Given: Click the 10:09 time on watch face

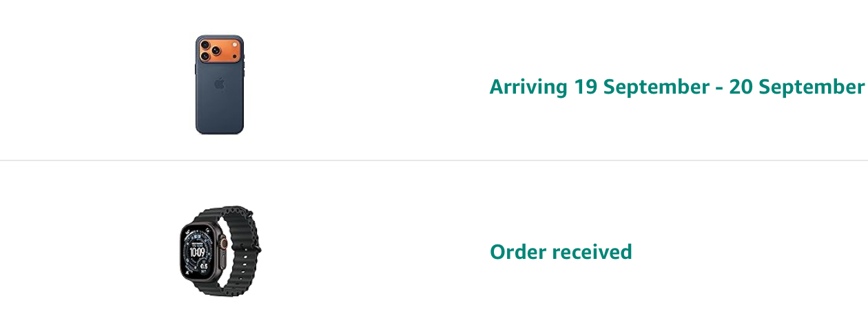Looking at the screenshot, I should [x=198, y=252].
